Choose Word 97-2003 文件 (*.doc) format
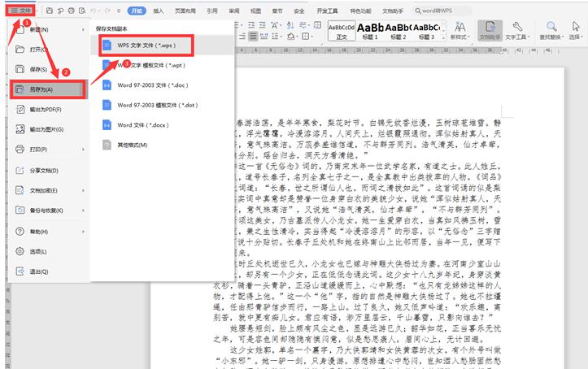588x369 pixels. [162, 85]
